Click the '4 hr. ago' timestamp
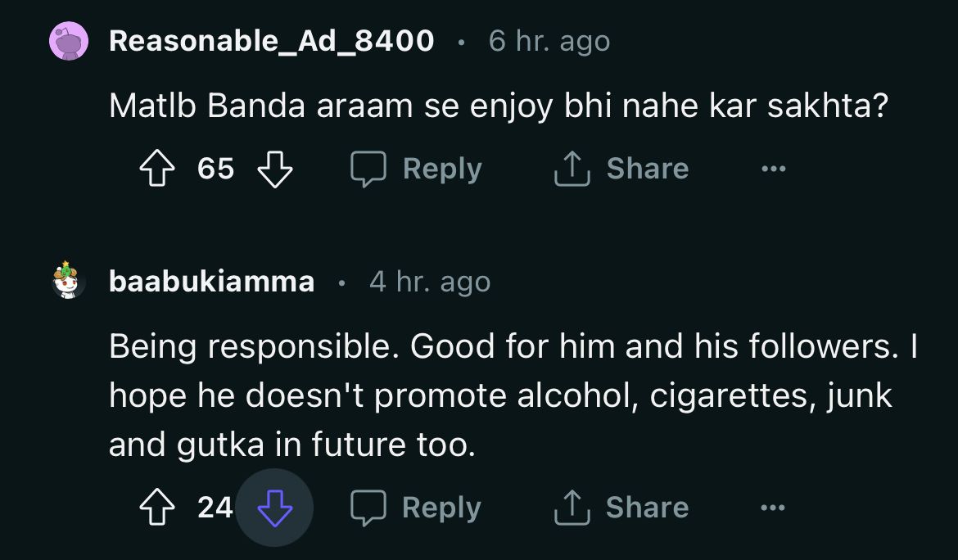 coord(429,282)
